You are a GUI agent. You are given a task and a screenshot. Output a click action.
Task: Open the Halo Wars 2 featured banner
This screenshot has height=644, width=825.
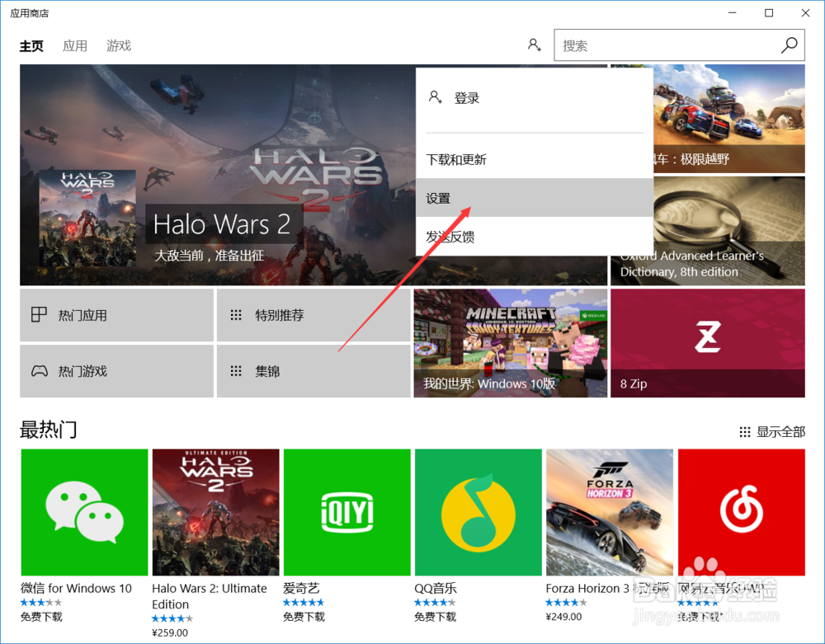click(313, 175)
